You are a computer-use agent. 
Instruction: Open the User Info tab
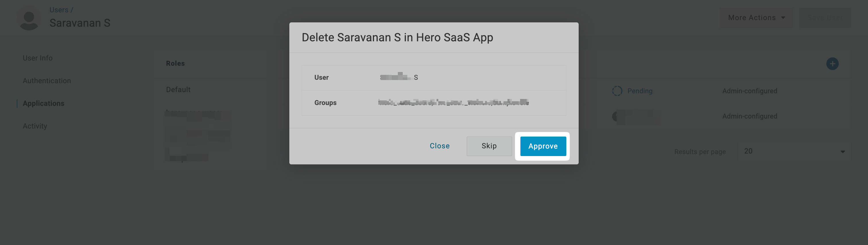point(37,58)
